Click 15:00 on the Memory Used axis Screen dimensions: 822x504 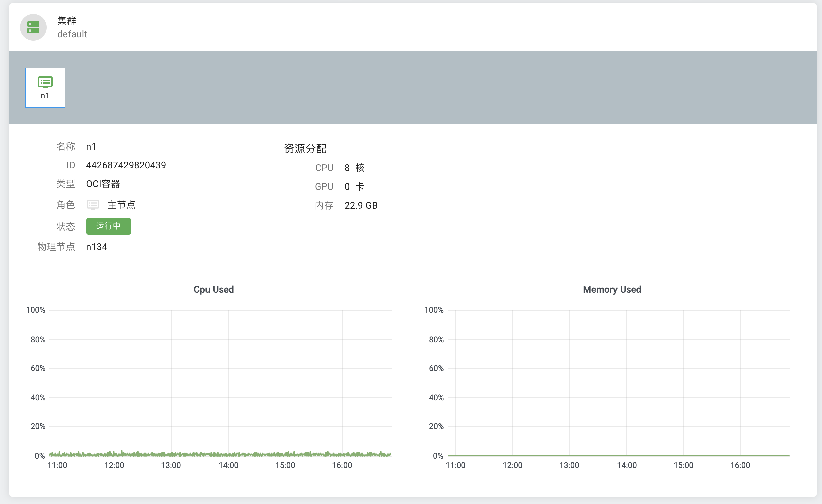684,465
